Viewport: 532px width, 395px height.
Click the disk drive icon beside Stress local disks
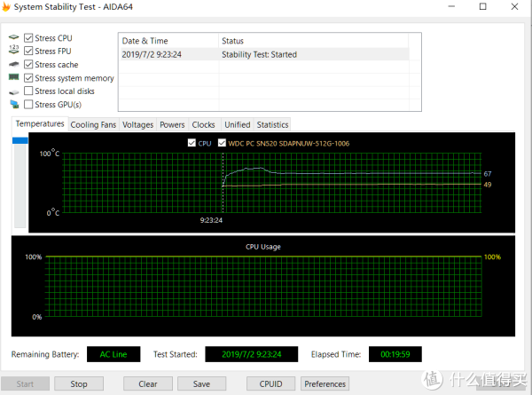[14, 91]
